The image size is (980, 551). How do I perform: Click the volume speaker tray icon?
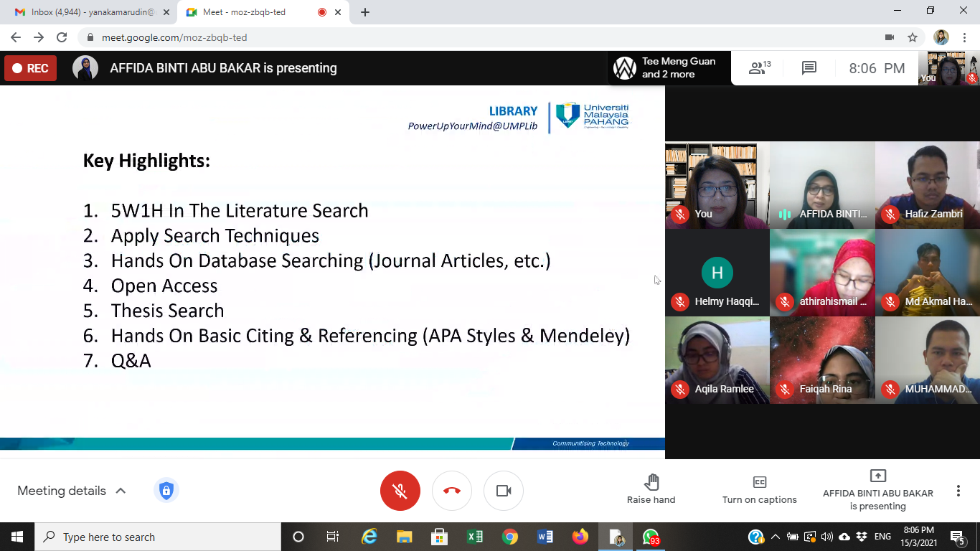(x=827, y=537)
